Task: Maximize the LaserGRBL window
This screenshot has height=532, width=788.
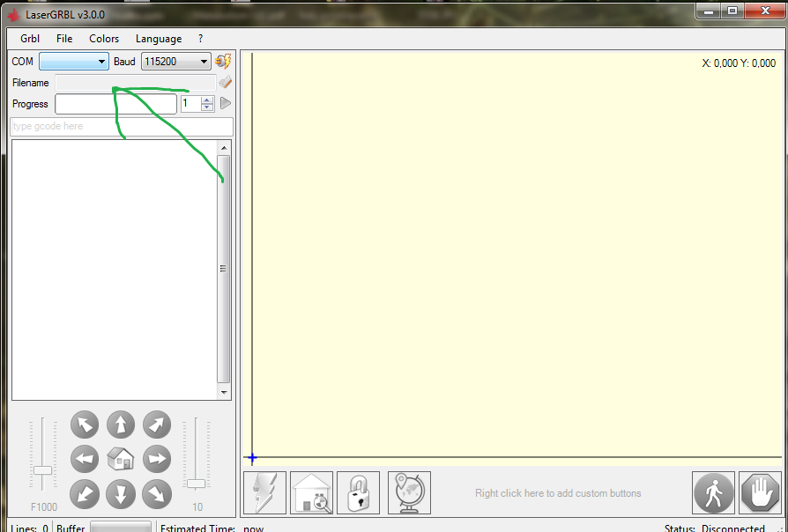Action: [732, 11]
